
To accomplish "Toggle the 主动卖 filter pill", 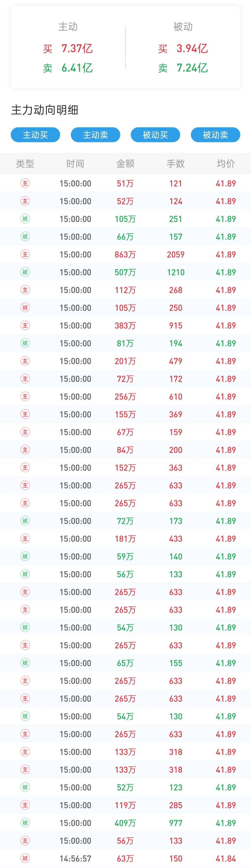I will (95, 135).
